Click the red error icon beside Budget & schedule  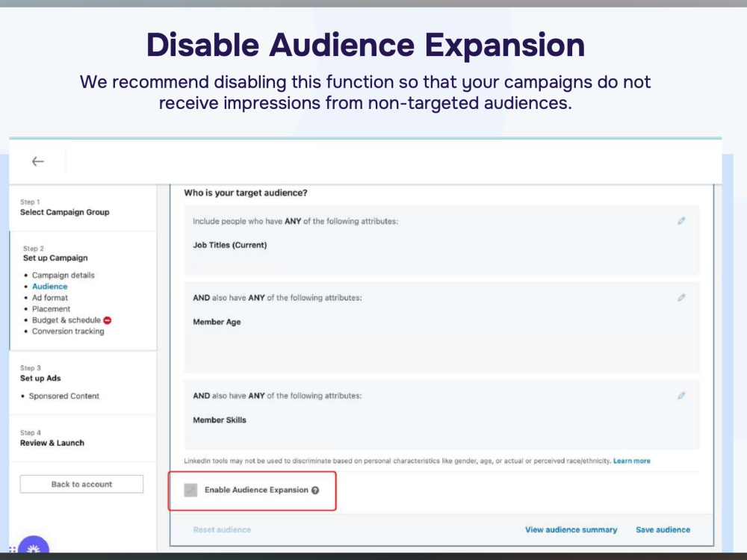tap(107, 320)
